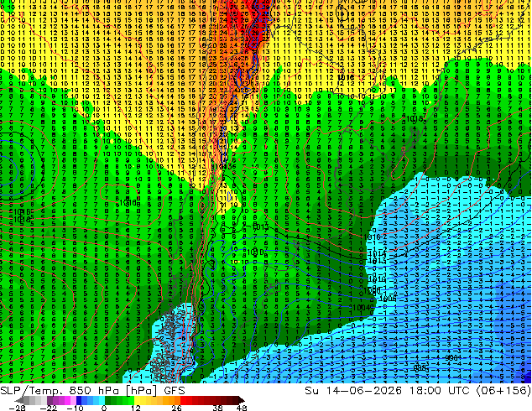
Task: Pick the bright yellow legend swatch
Action: (x=137, y=400)
